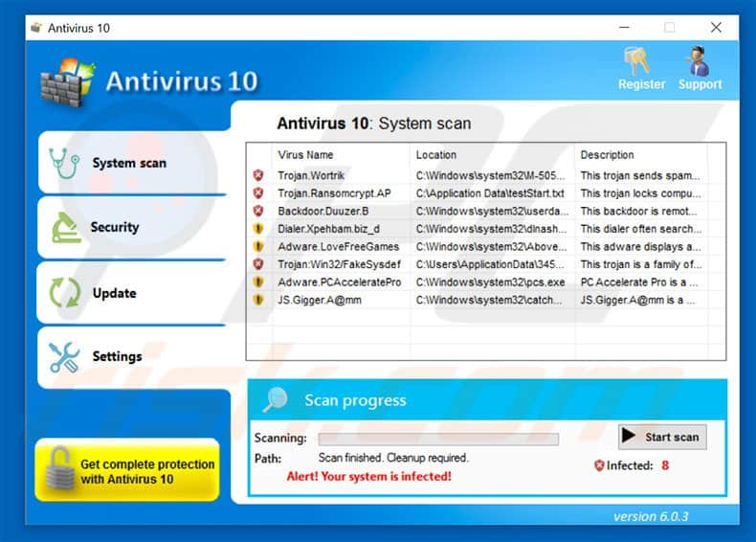Click yellow shield beside JS.Gigger.A@mm

point(258,300)
